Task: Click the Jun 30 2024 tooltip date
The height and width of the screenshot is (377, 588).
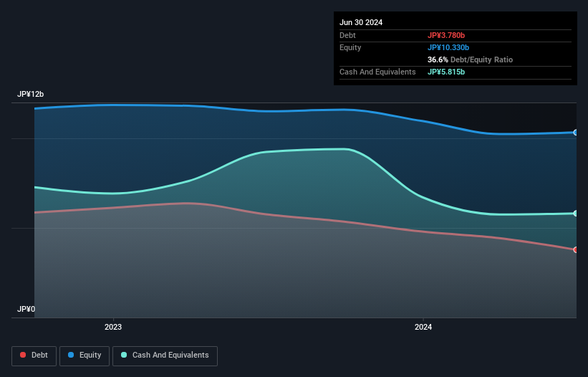Action: click(361, 22)
